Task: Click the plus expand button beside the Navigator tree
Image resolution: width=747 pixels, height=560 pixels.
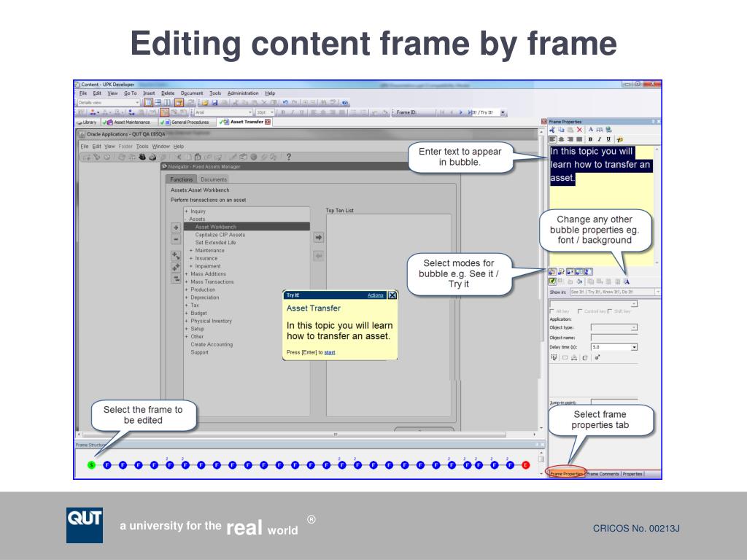Action: (x=176, y=227)
